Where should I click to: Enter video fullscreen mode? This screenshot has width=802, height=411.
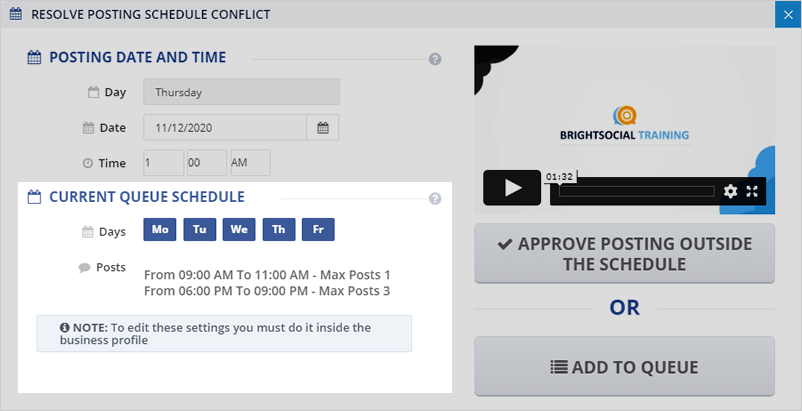coord(753,191)
